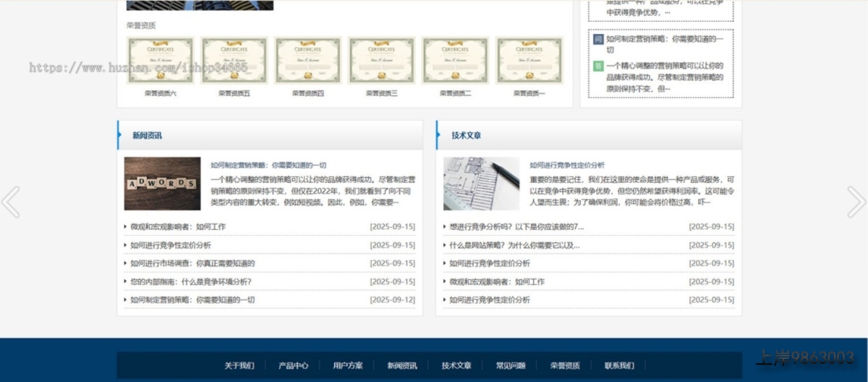Image resolution: width=868 pixels, height=382 pixels.
Task: Click the left carousel arrow
Action: [11, 202]
